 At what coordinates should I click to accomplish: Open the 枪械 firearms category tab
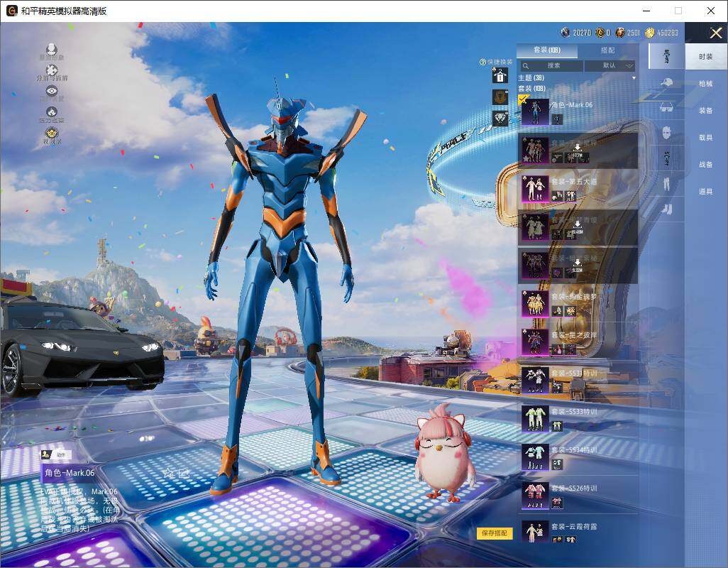[706, 84]
